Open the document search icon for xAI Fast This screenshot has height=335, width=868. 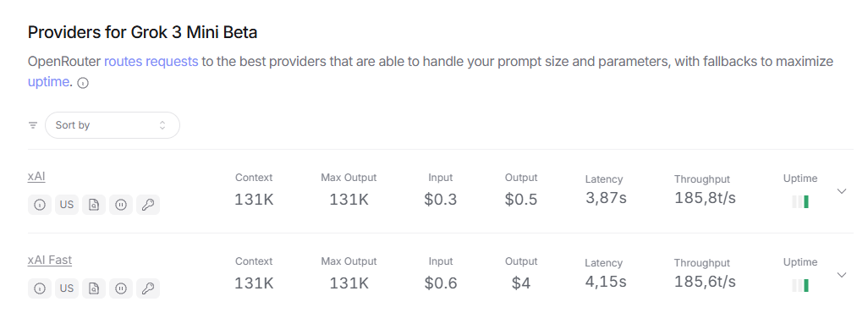point(94,288)
